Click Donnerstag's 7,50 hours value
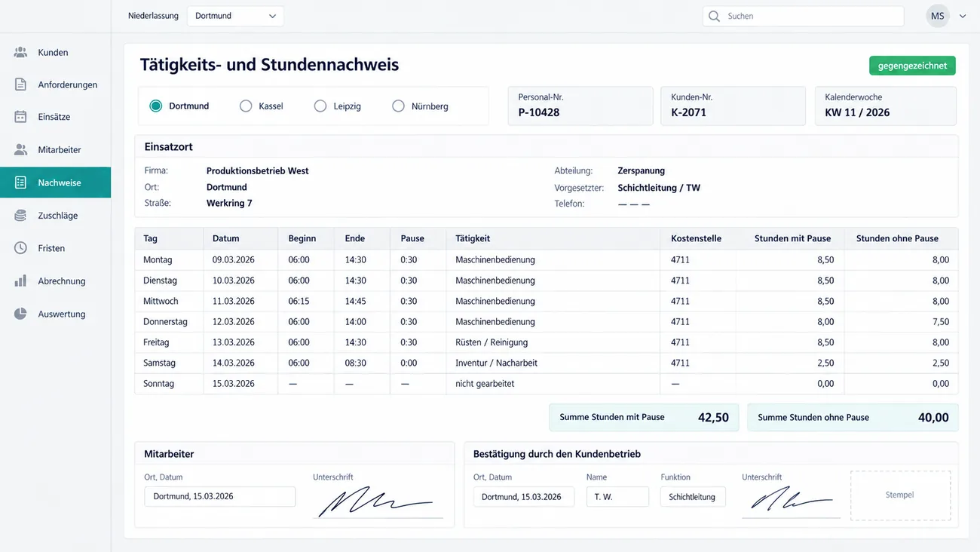This screenshot has width=980, height=552. [941, 321]
